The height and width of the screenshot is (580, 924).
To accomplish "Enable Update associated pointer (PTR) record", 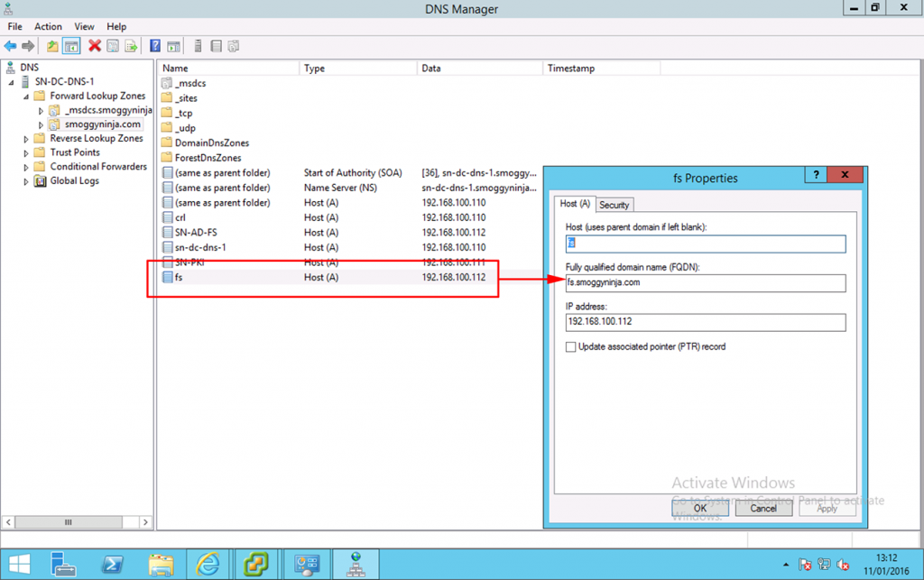I will click(x=571, y=346).
